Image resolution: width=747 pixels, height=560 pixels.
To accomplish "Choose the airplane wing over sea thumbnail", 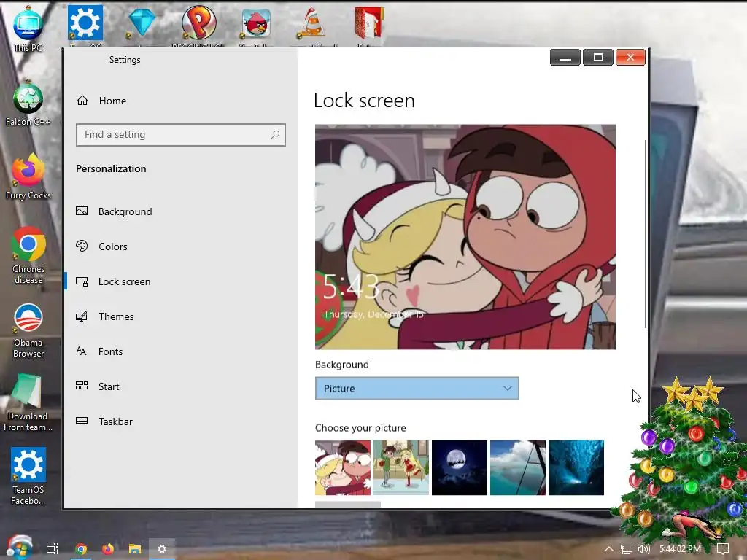I will (x=518, y=467).
